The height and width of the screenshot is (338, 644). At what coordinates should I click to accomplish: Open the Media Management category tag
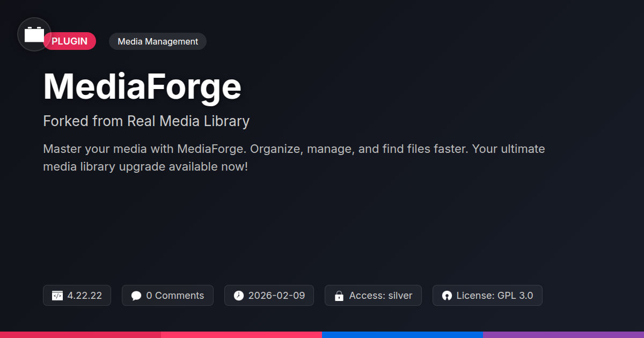(x=158, y=41)
